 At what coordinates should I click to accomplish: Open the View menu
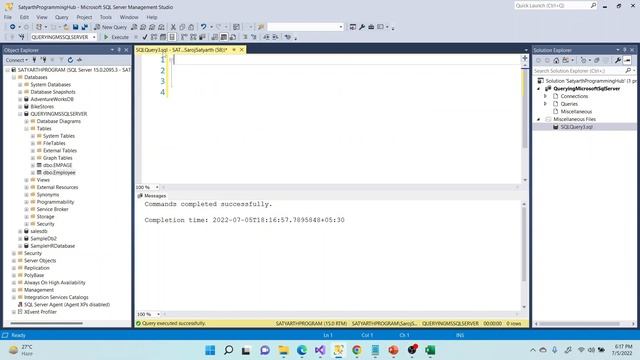coord(42,17)
